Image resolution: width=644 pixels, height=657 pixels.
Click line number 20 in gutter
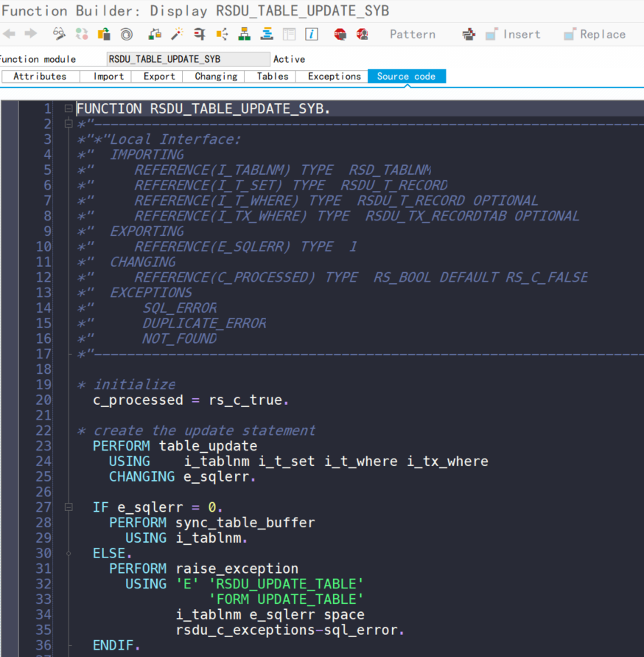(43, 400)
